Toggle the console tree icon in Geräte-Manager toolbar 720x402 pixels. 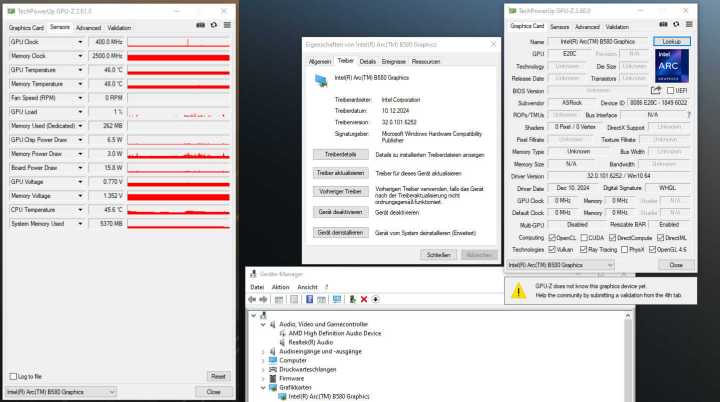(279, 300)
